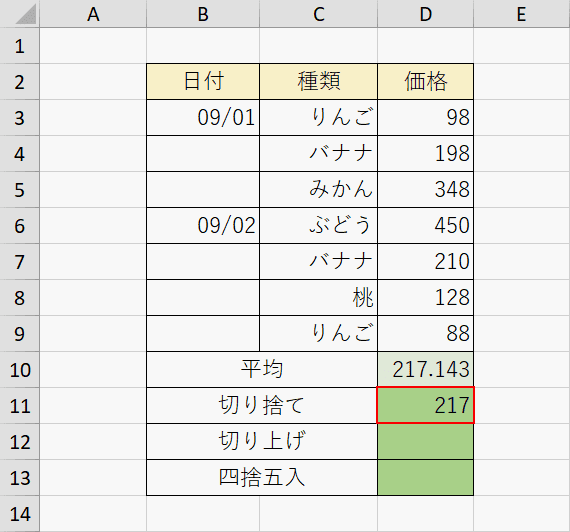
Task: Select row 4 header
Action: [x=20, y=154]
